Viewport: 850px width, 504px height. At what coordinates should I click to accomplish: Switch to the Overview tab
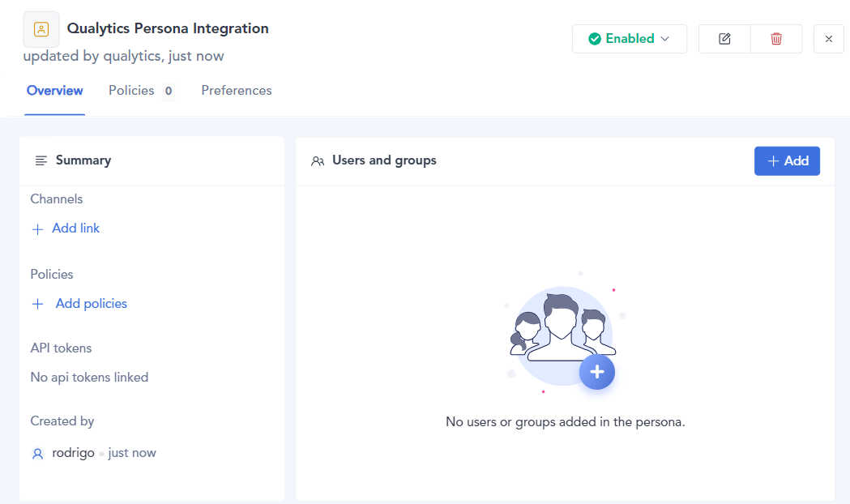tap(55, 91)
